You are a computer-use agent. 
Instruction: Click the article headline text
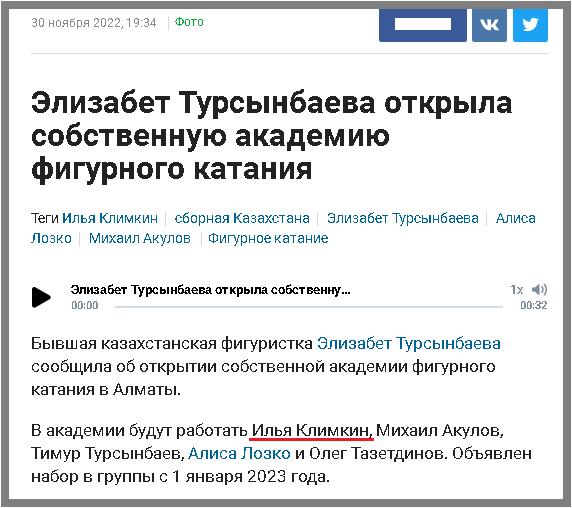271,136
